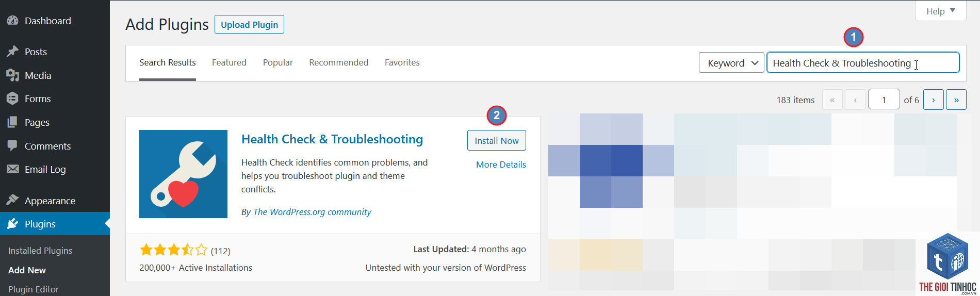Click Install Now for Health Check
Screen dimensions: 980x296
pos(497,141)
